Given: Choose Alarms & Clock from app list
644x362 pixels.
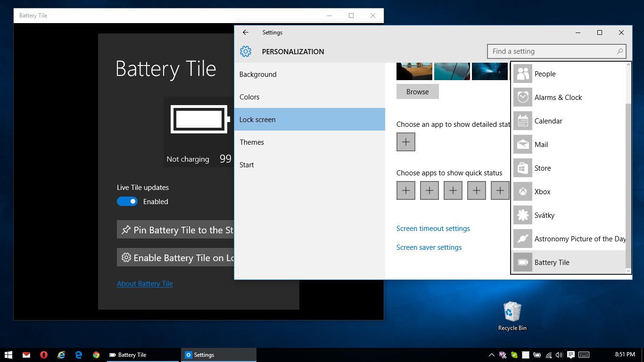Looking at the screenshot, I should click(558, 98).
